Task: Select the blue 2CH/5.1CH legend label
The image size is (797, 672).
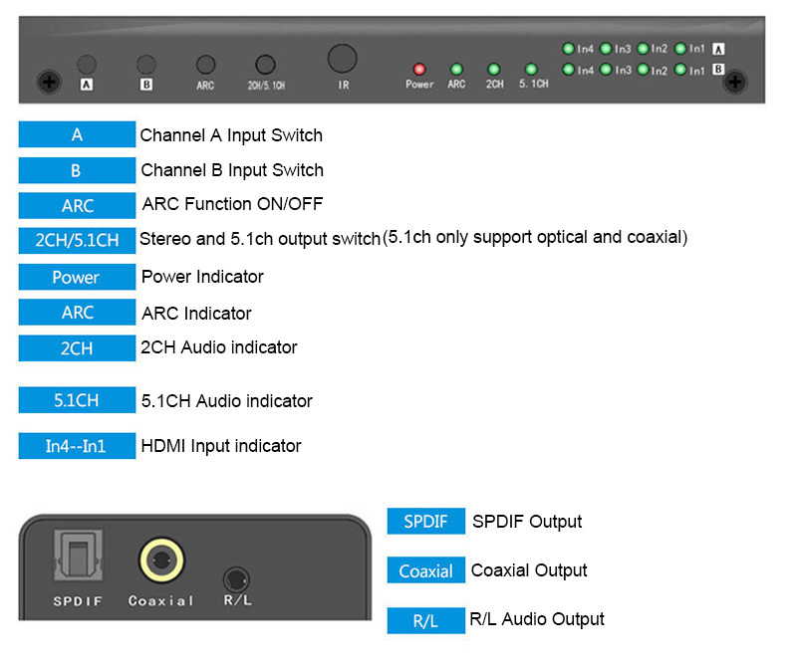Action: click(77, 242)
